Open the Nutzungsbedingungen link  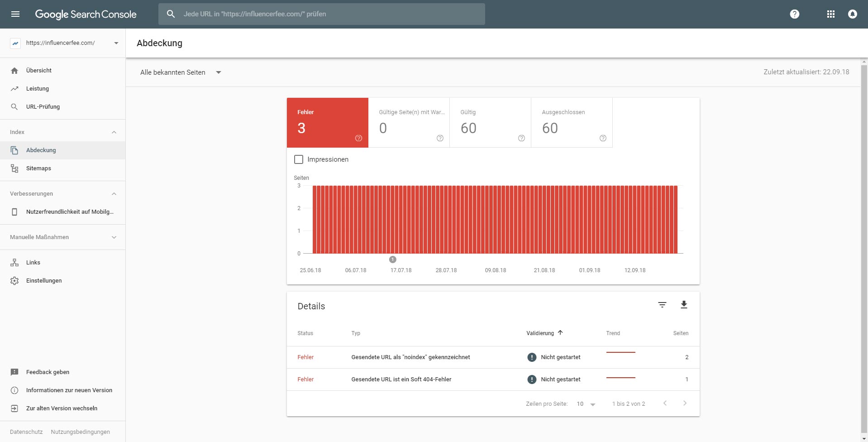[81, 432]
